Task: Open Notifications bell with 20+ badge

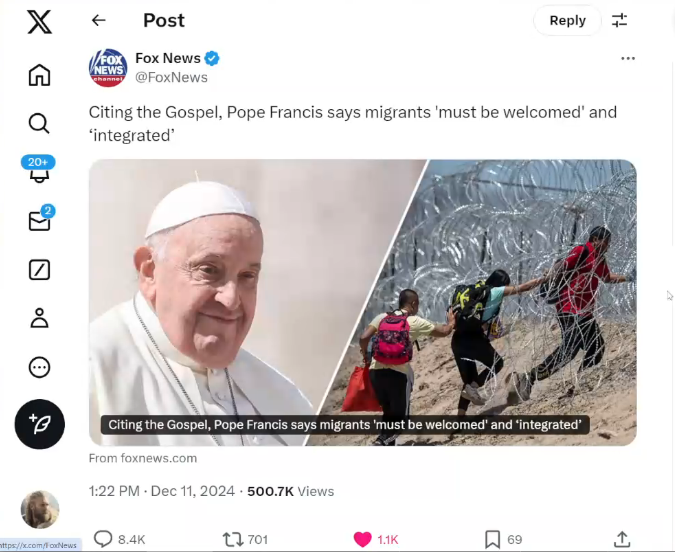Action: (x=39, y=170)
